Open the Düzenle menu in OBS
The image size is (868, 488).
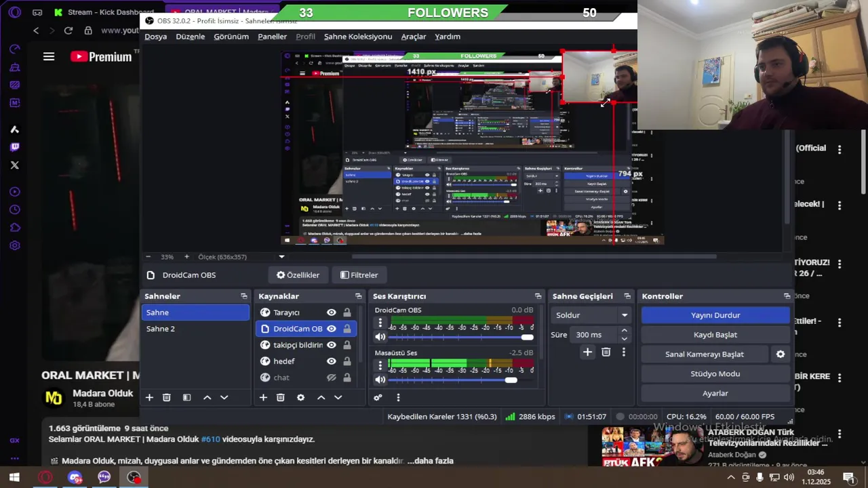point(191,37)
